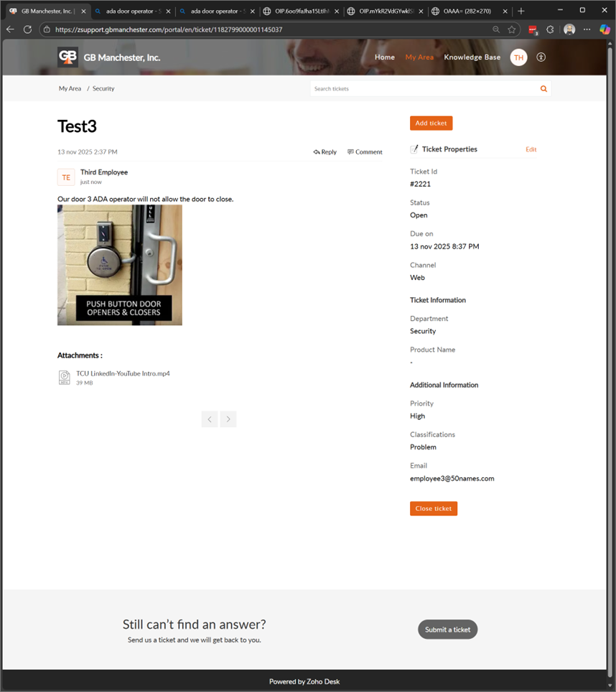
Task: Click the Close ticket button
Action: coord(434,508)
